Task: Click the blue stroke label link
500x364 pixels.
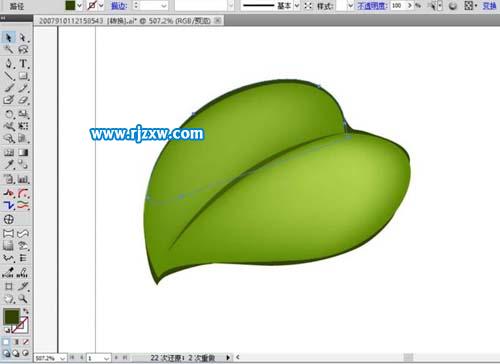Action: click(119, 6)
